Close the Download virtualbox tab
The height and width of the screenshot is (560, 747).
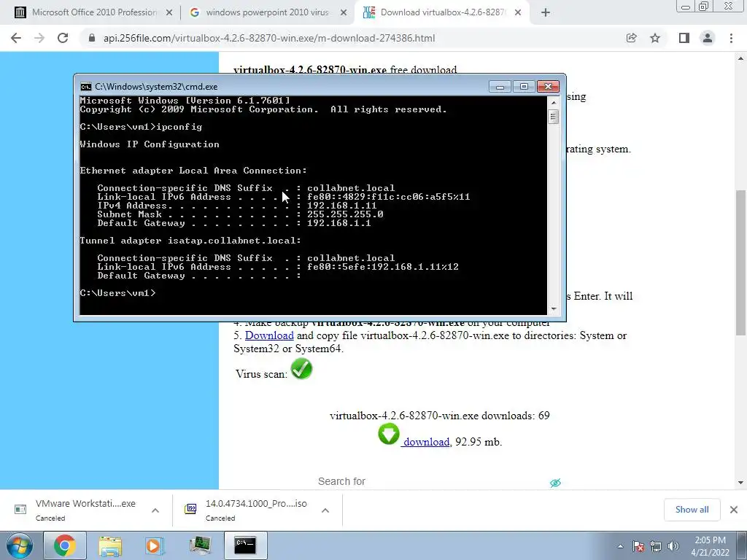coord(519,13)
